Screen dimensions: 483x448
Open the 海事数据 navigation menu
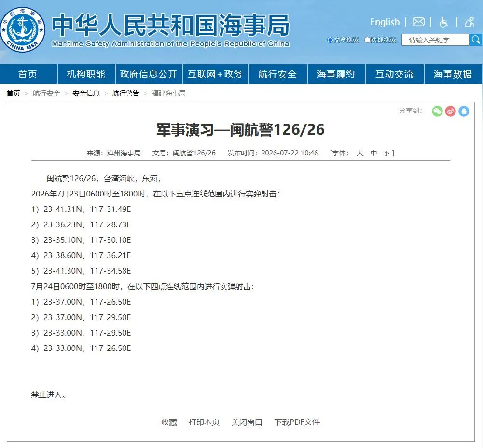coord(453,74)
